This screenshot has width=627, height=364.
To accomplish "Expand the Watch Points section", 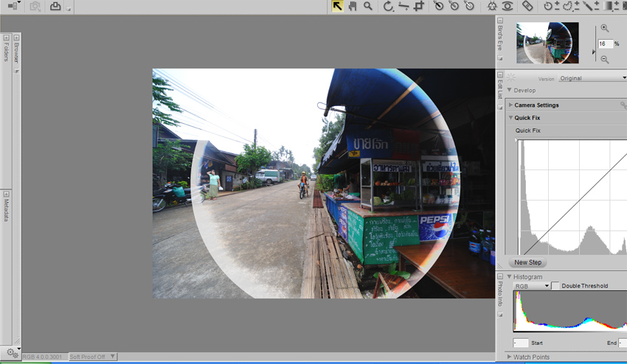I will click(x=510, y=357).
